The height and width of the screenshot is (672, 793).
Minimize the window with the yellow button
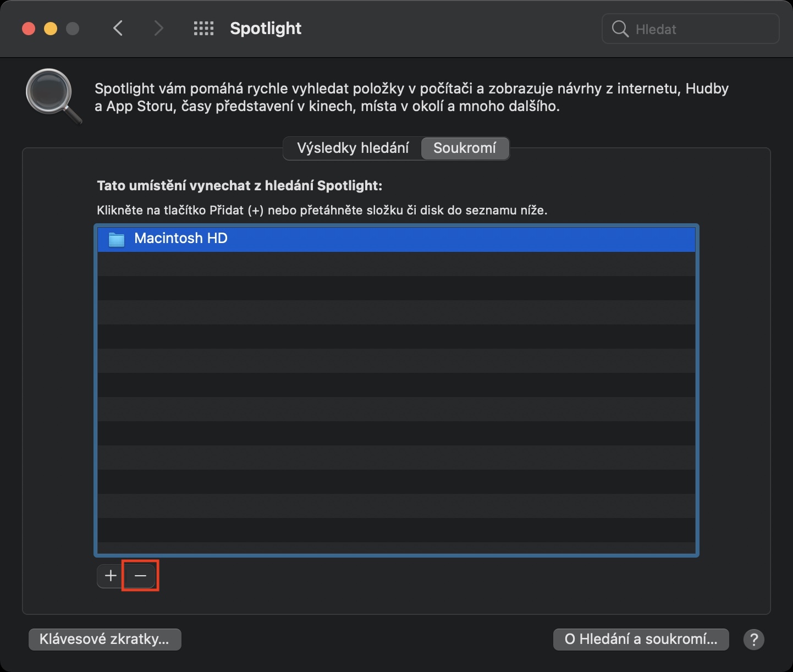coord(51,29)
